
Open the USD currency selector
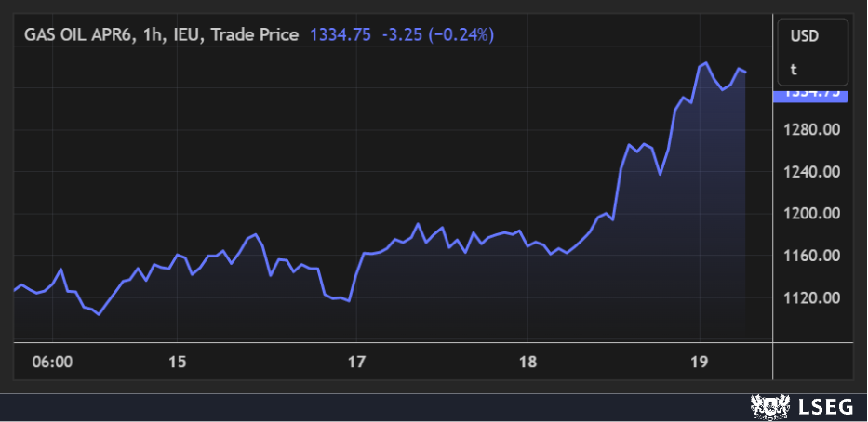(x=804, y=36)
